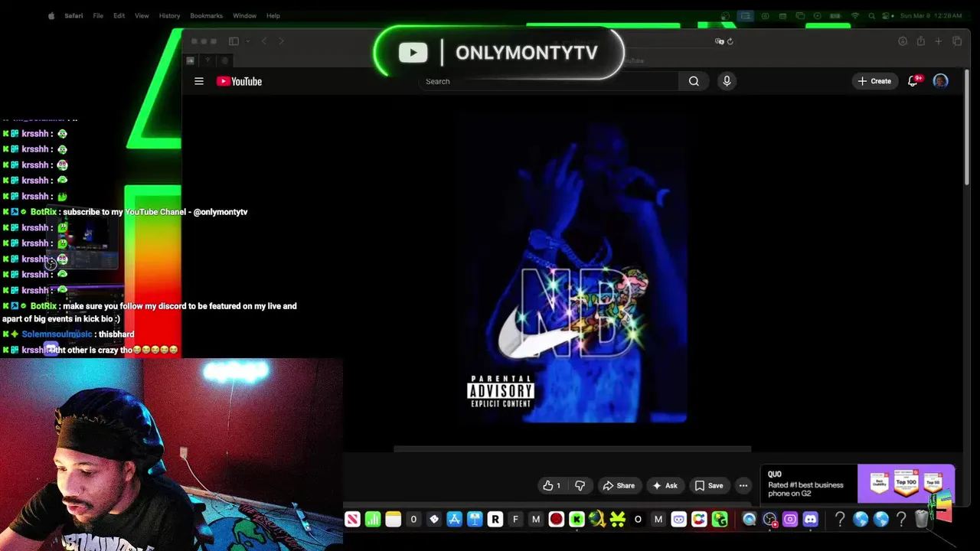Open the YouTube account avatar menu
Viewport: 980px width, 551px height.
[941, 81]
